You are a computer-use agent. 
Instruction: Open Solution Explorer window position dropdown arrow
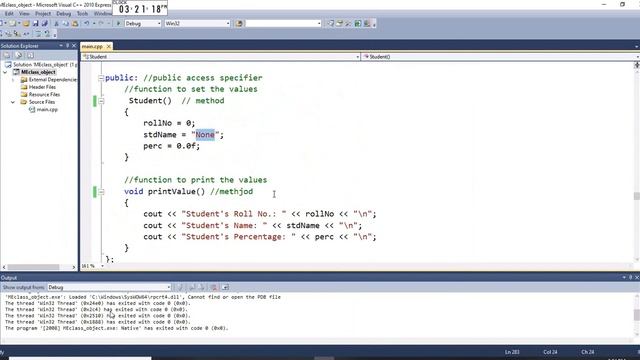click(x=61, y=46)
